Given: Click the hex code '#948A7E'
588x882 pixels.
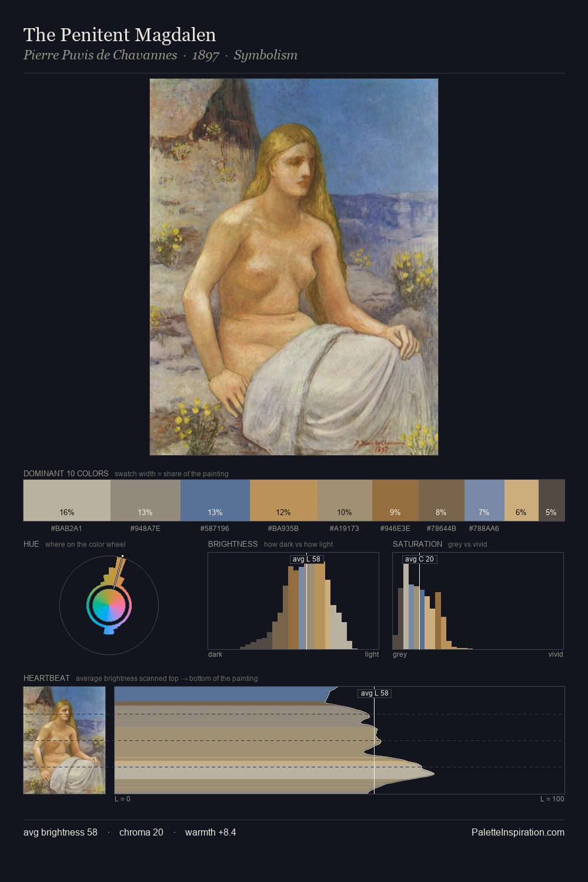Looking at the screenshot, I should tap(145, 528).
